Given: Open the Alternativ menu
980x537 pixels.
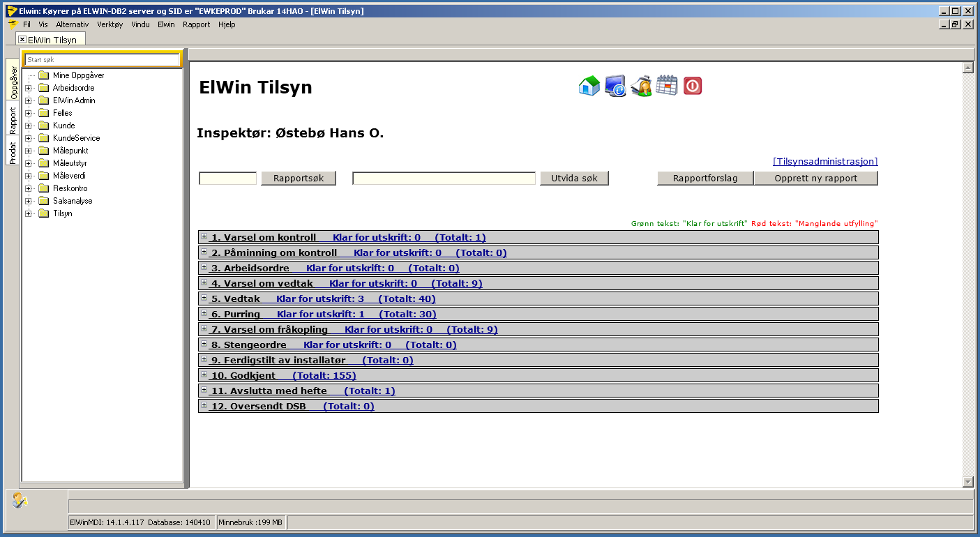Looking at the screenshot, I should pyautogui.click(x=73, y=24).
